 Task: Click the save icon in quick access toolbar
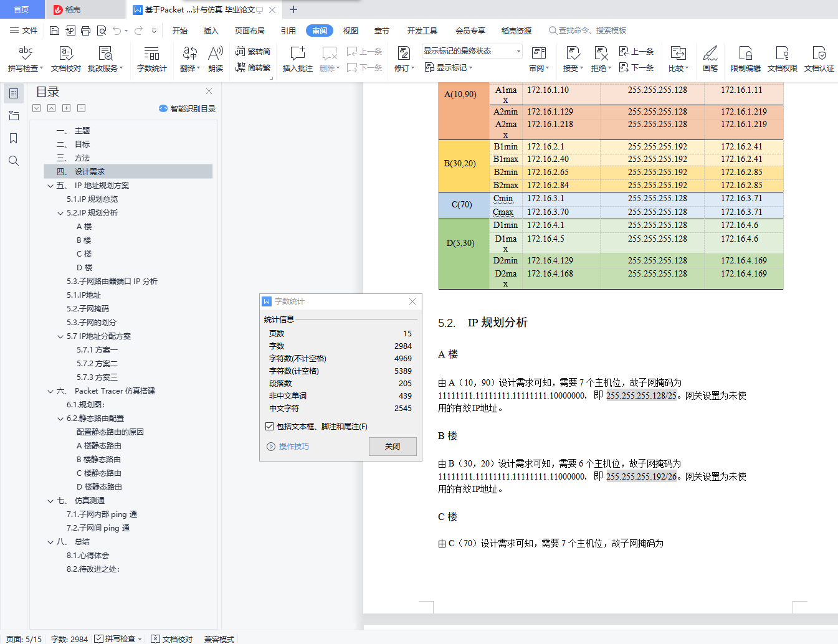55,31
